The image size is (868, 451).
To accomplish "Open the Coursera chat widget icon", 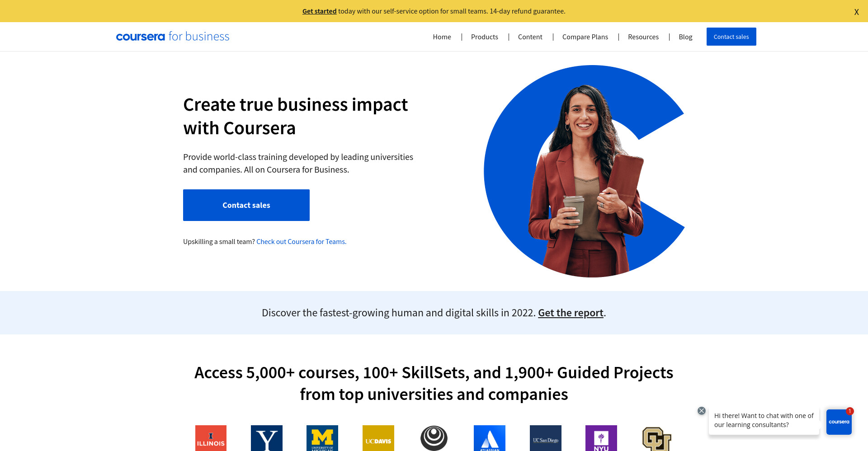I will 839,422.
